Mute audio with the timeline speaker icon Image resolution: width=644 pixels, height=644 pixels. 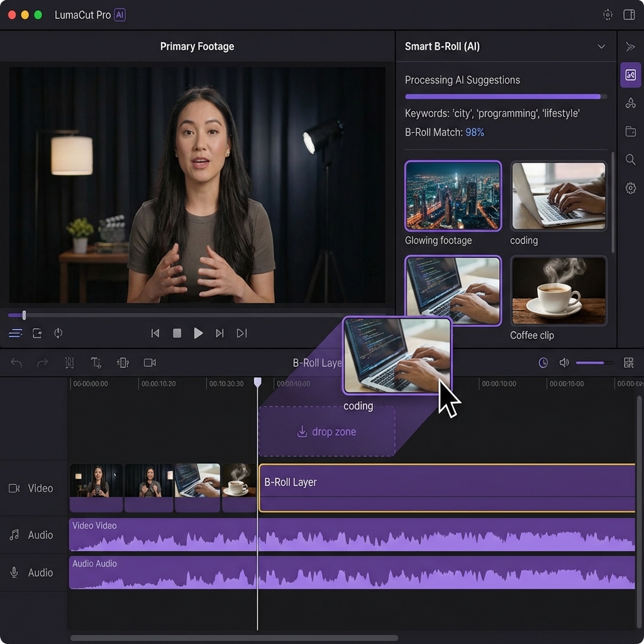564,363
